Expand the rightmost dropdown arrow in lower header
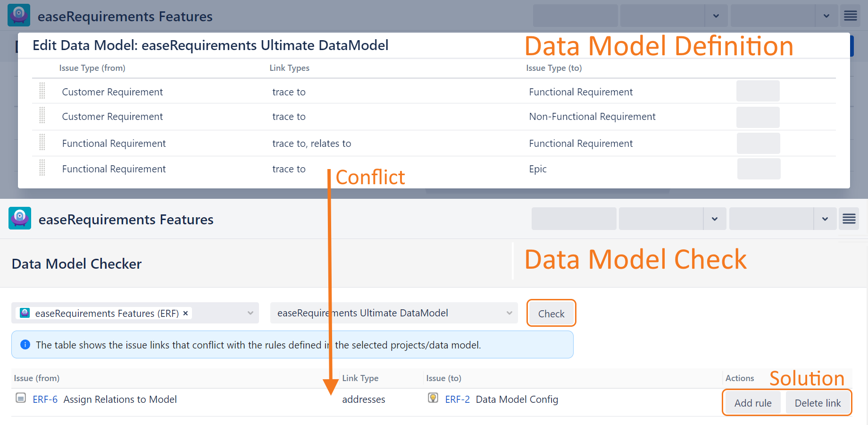Image resolution: width=868 pixels, height=425 pixels. [825, 219]
